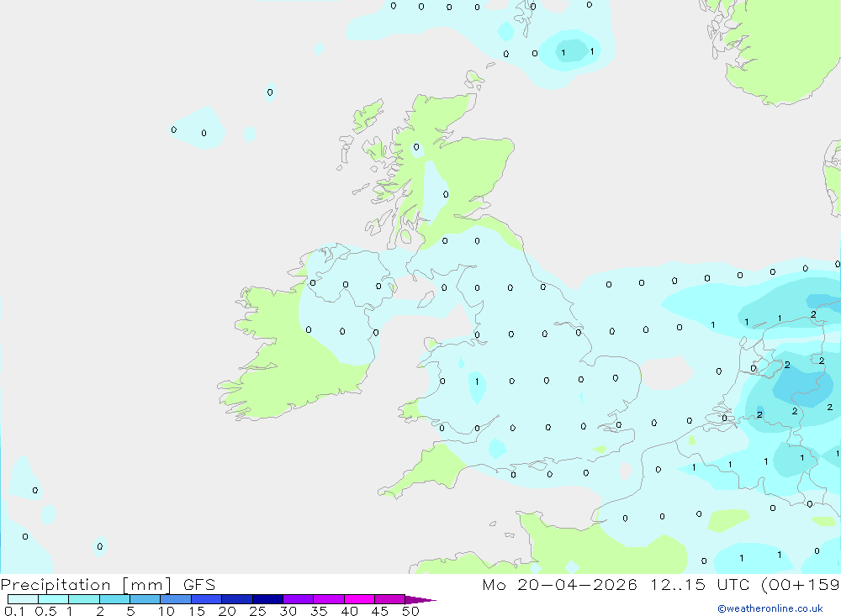The width and height of the screenshot is (841, 616).
Task: Click the legend label '30'
Action: click(x=288, y=611)
